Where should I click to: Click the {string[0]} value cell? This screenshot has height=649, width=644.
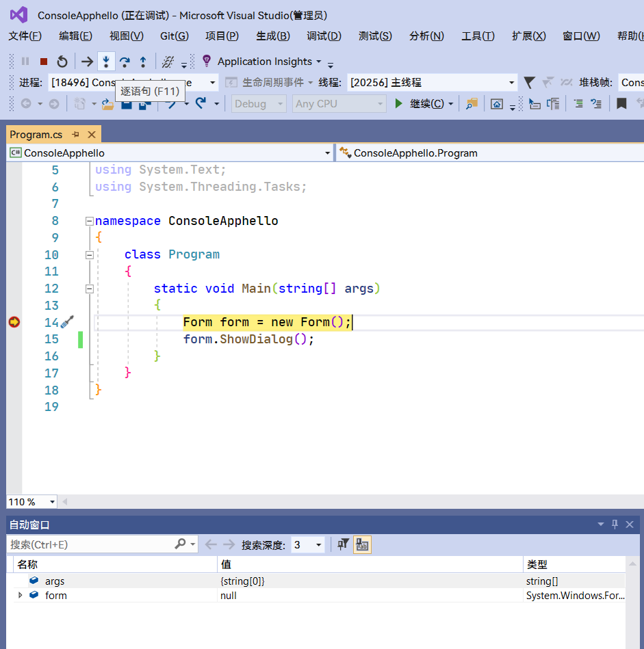tap(243, 581)
